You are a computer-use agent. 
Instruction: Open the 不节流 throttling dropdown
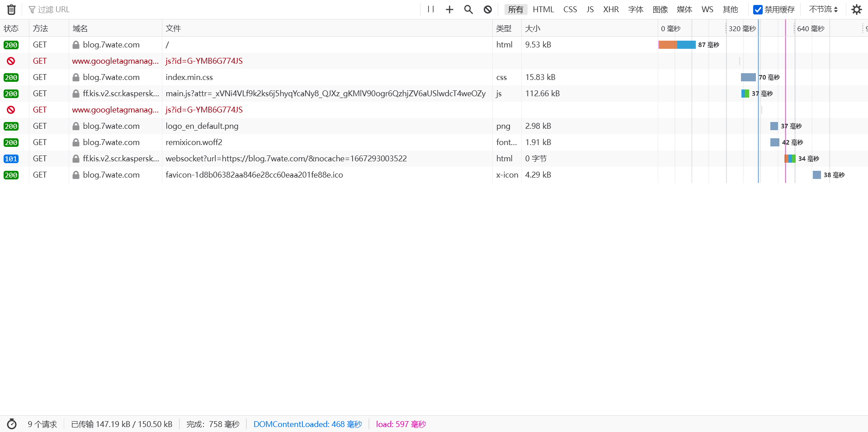coord(823,9)
